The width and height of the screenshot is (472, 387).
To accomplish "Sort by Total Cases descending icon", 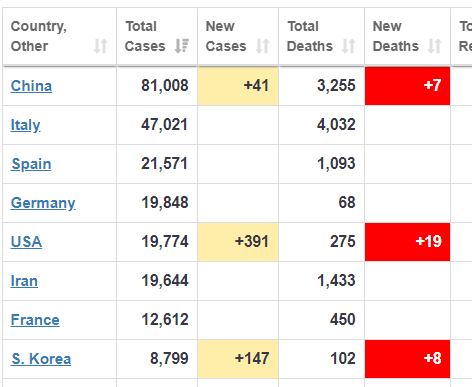I will pyautogui.click(x=182, y=46).
